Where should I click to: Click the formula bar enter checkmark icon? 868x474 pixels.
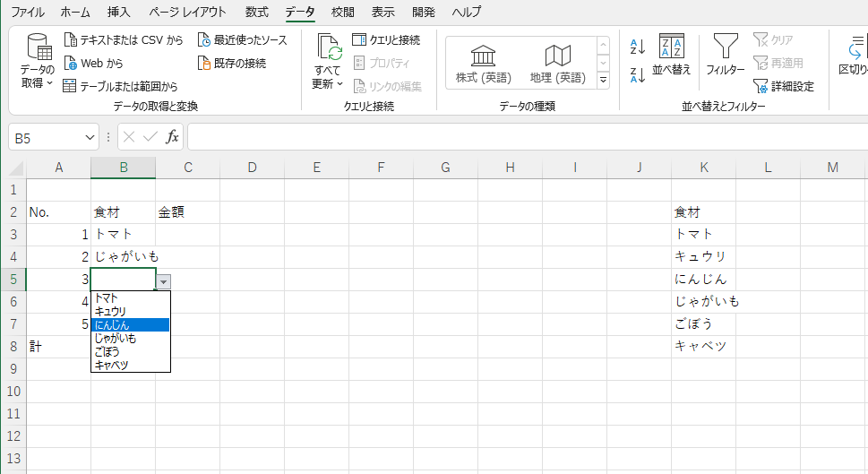(150, 137)
